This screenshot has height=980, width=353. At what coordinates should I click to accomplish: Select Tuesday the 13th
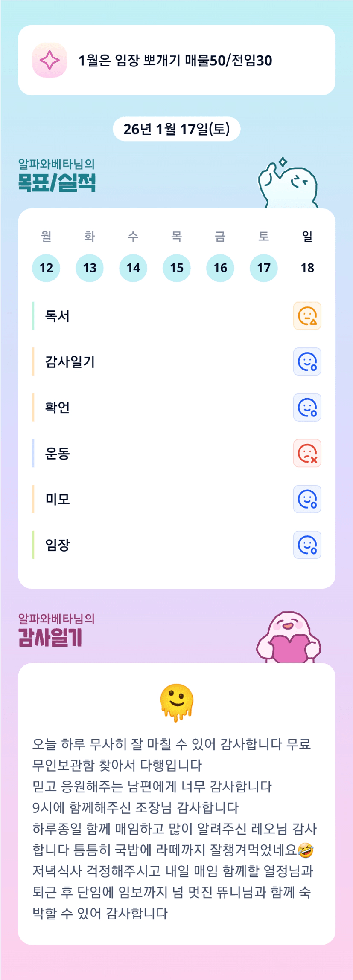90,268
